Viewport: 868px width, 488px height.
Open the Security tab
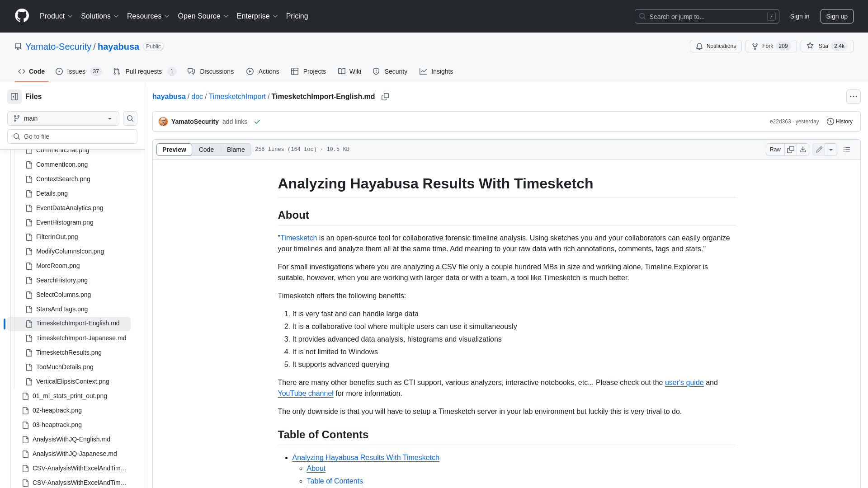tap(390, 71)
